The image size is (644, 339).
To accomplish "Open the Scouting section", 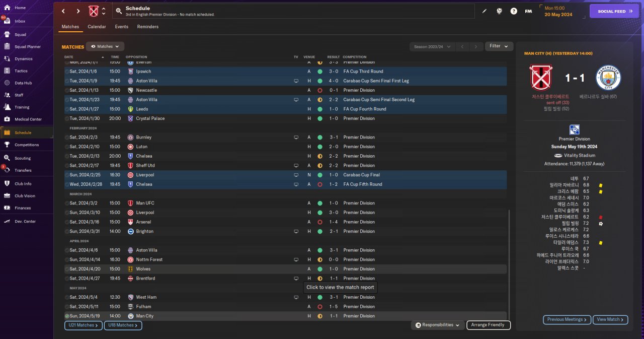I will 23,158.
